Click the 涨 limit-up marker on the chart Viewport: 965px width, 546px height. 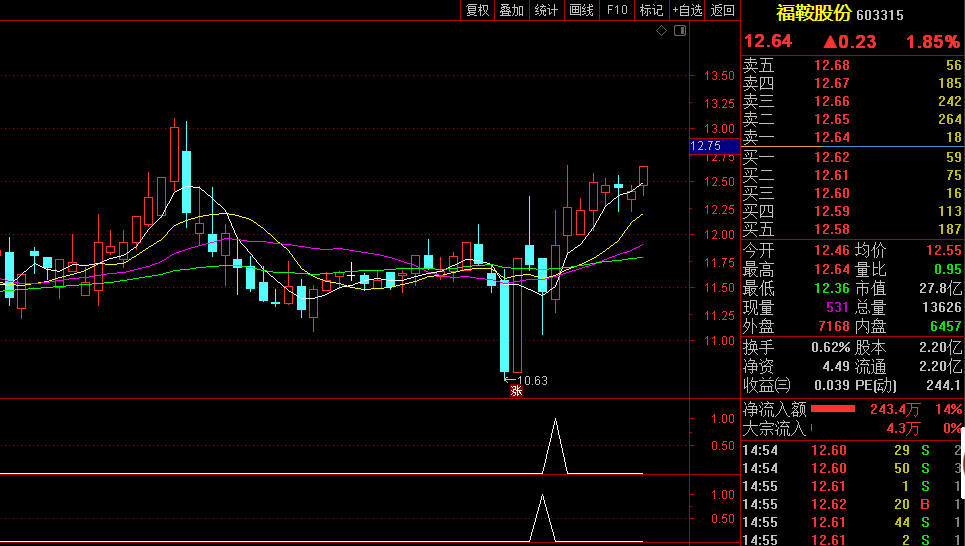(516, 390)
